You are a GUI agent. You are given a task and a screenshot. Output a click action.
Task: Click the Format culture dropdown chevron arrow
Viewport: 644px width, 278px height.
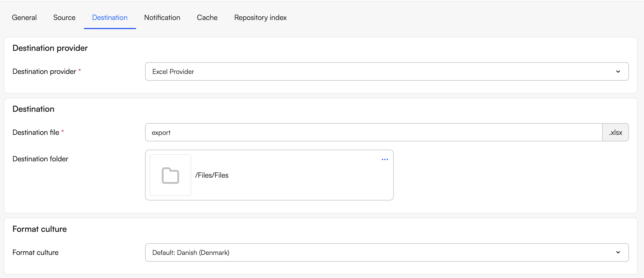coord(618,253)
